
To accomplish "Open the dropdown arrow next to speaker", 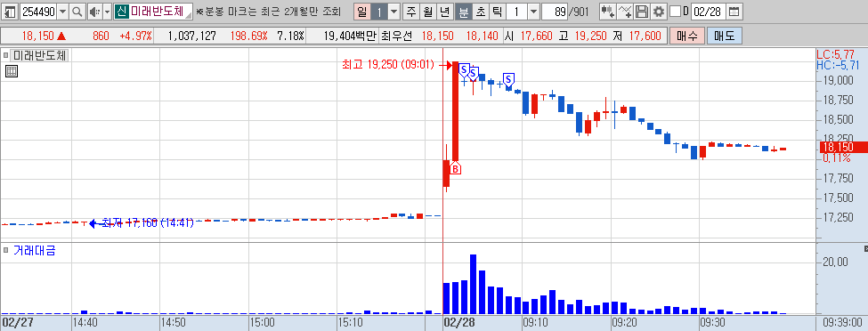I will click(108, 11).
